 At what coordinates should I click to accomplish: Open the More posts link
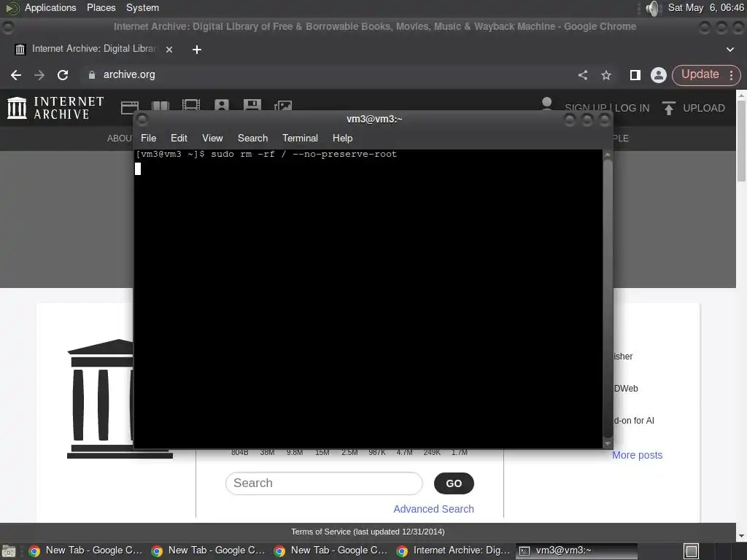(x=638, y=455)
